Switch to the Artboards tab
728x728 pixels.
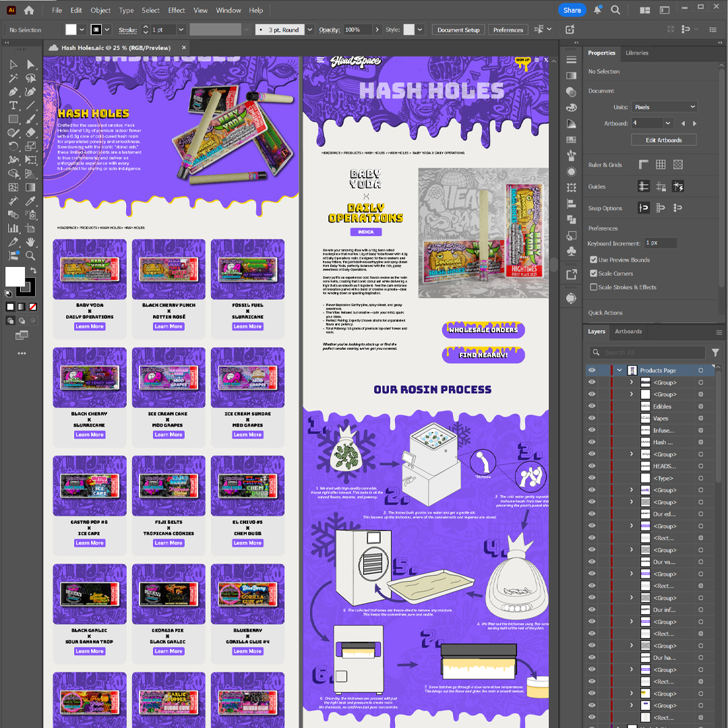coord(628,332)
